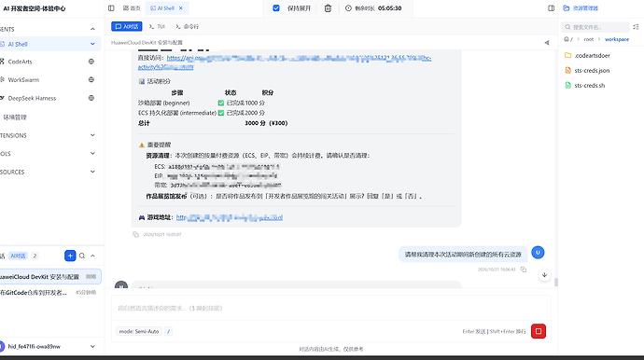Focus the 搜索文件名 search field
644x360 pixels.
(x=595, y=27)
